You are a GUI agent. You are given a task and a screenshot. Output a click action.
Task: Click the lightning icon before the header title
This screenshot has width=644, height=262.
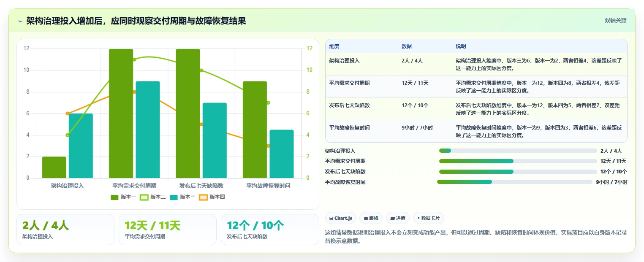coord(20,21)
